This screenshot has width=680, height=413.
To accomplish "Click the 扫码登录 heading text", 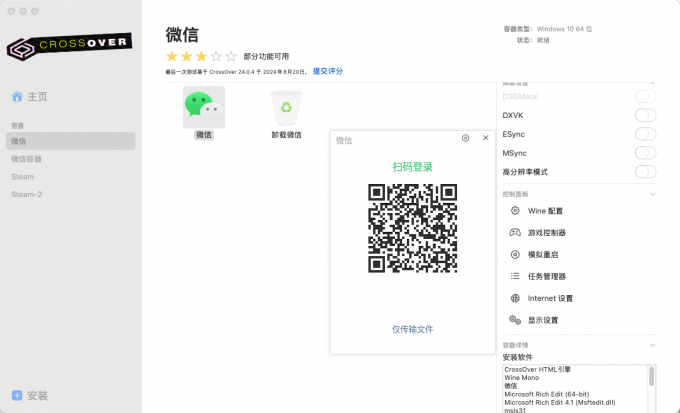I will coord(412,167).
